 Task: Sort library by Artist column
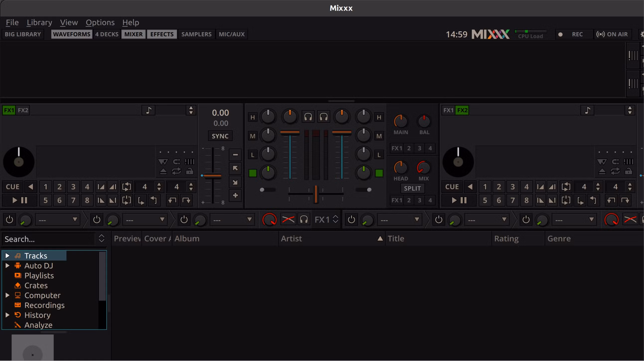(332, 239)
